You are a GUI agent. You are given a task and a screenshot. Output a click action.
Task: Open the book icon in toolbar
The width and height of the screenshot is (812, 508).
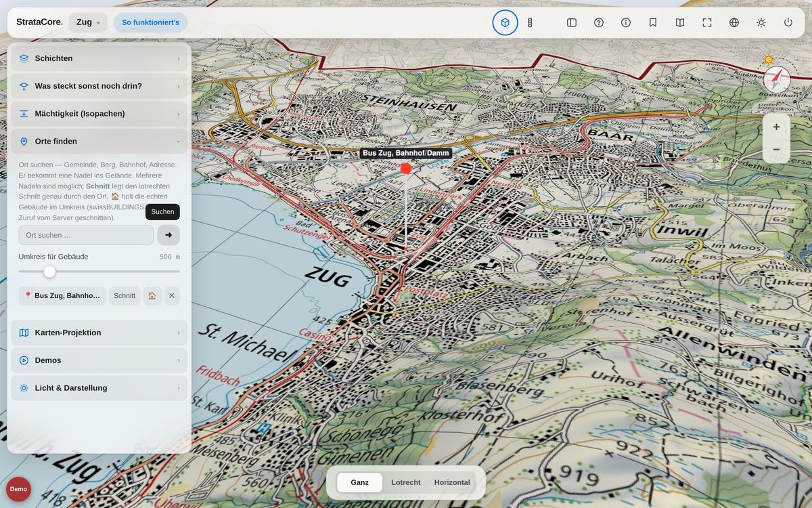(680, 22)
